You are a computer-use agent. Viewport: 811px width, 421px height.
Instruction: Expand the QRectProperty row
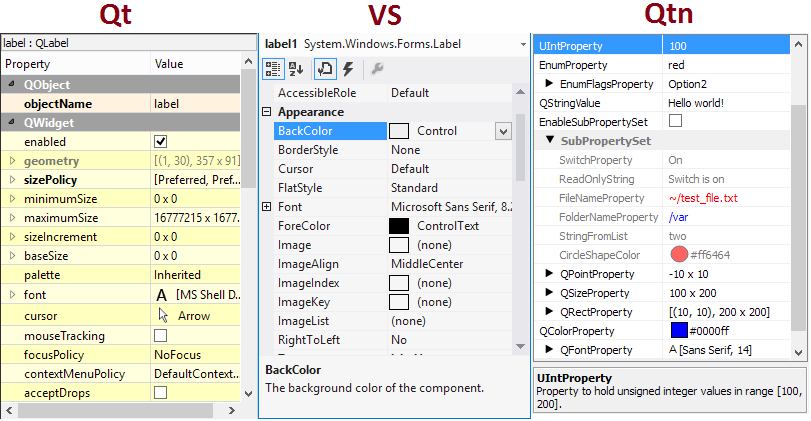[x=549, y=311]
